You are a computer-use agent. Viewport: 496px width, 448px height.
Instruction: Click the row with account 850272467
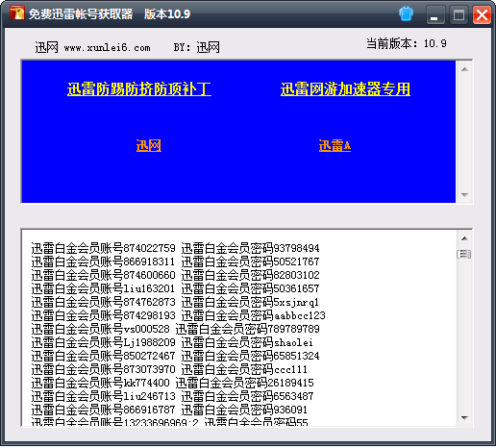pos(175,356)
